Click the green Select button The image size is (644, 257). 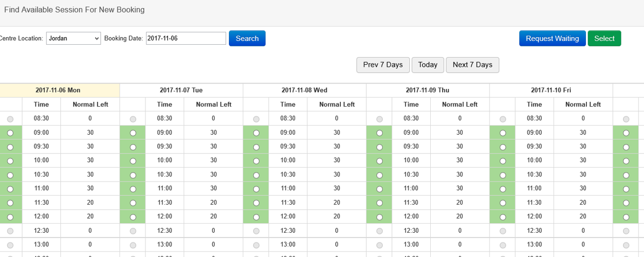tap(604, 38)
